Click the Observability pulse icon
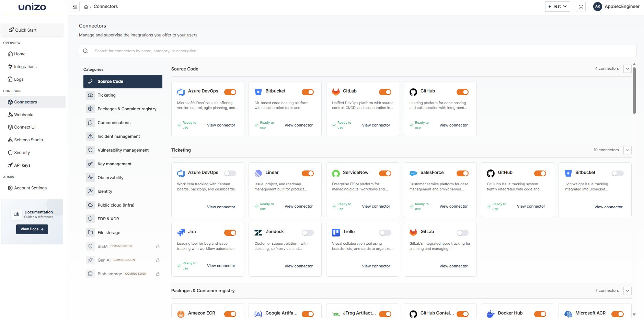The width and height of the screenshot is (644, 320). pyautogui.click(x=90, y=178)
